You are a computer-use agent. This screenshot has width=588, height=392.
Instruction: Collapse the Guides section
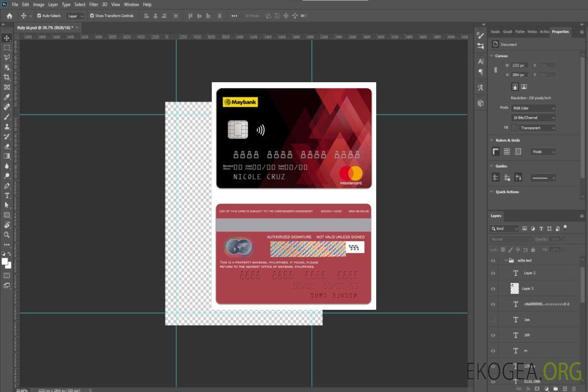coord(492,166)
